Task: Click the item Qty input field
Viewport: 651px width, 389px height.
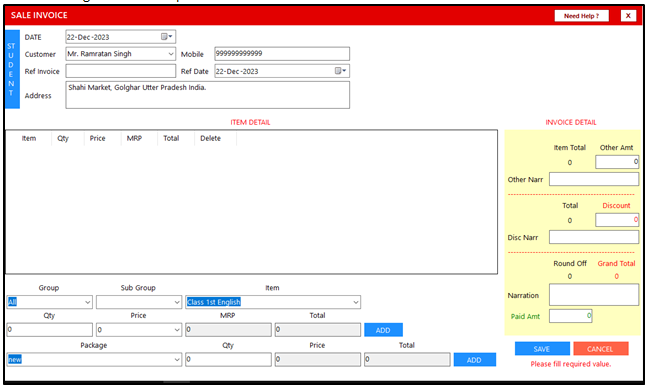Action: tap(49, 330)
